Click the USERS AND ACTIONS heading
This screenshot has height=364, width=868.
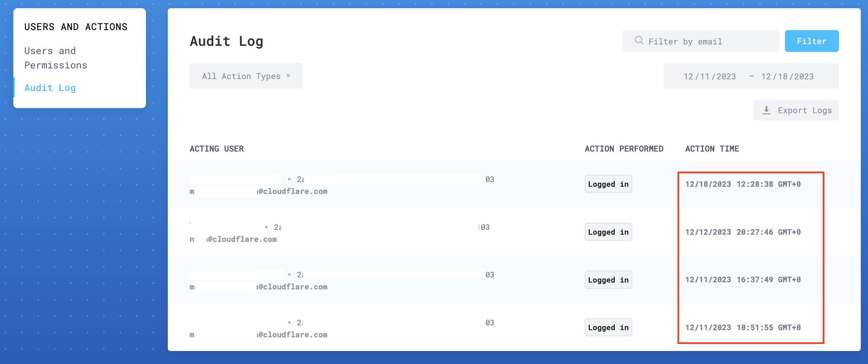pyautogui.click(x=76, y=26)
